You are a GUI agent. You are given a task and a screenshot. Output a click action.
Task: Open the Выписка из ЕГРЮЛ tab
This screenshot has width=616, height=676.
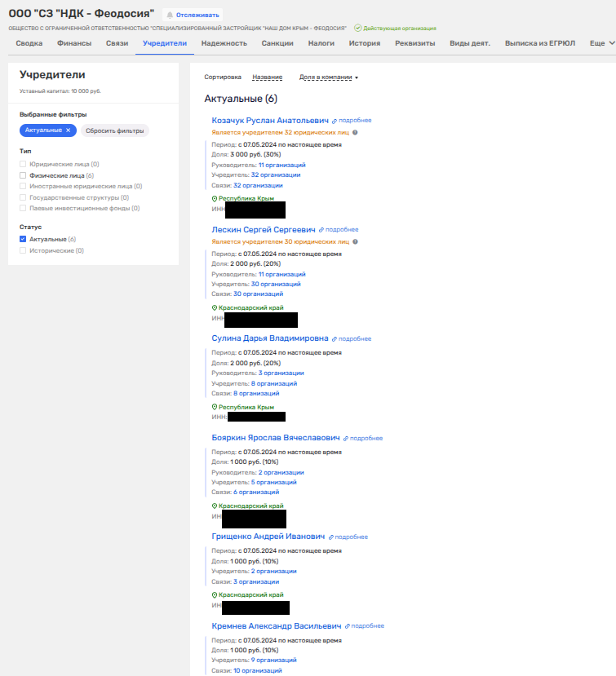538,42
